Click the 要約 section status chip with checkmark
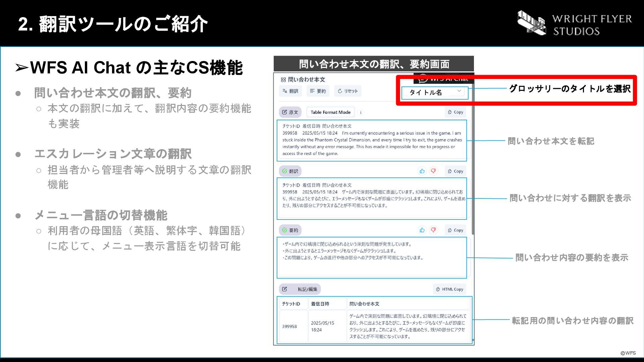 point(290,230)
